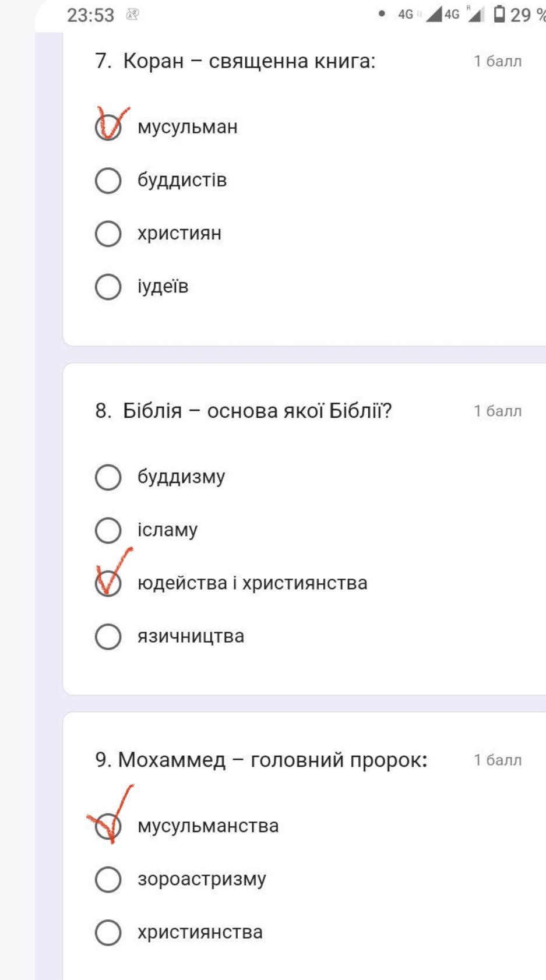
Task: Choose the 'буддистів' answer option
Action: click(108, 181)
